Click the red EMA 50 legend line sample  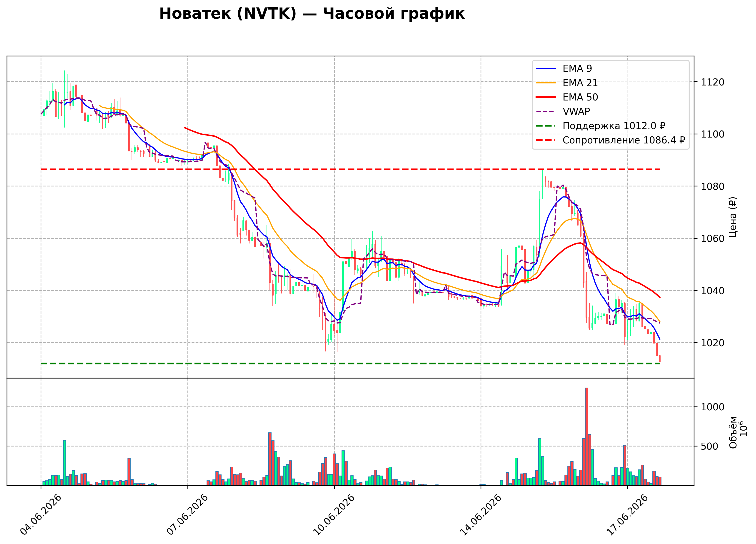(x=546, y=97)
